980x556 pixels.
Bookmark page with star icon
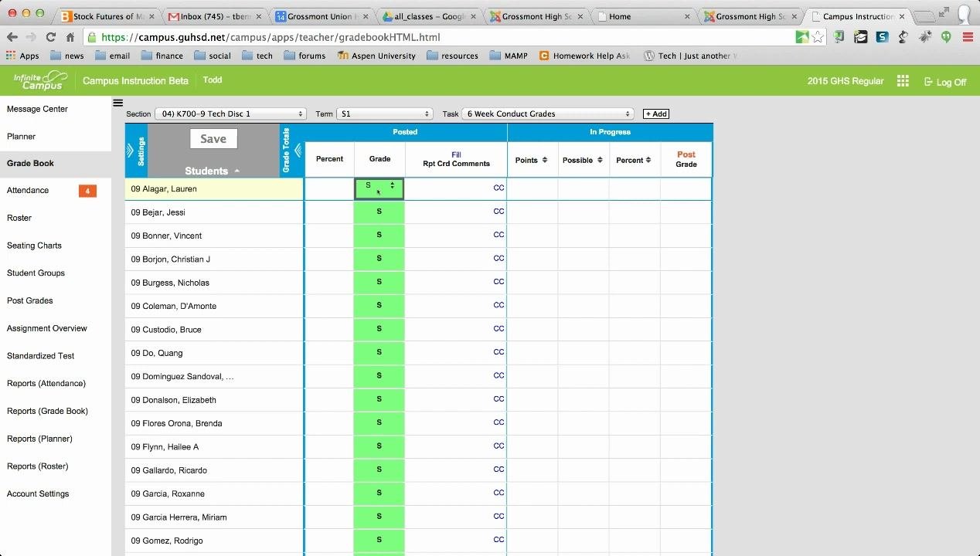pos(818,37)
